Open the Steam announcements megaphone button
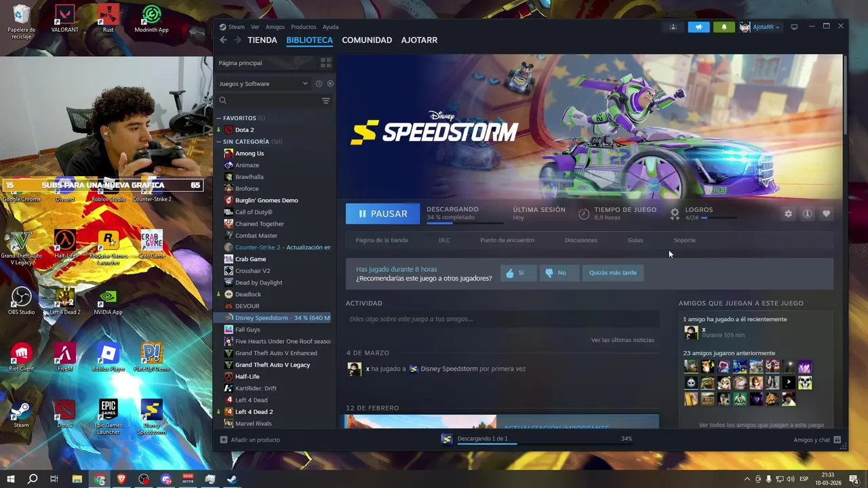Screen dimensions: 868x488 pyautogui.click(x=698, y=27)
